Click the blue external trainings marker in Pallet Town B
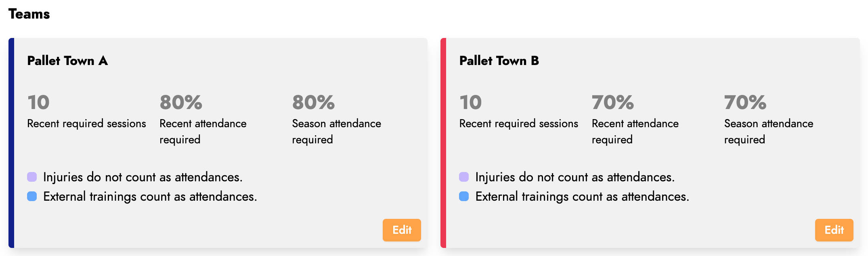This screenshot has height=256, width=868. 464,196
